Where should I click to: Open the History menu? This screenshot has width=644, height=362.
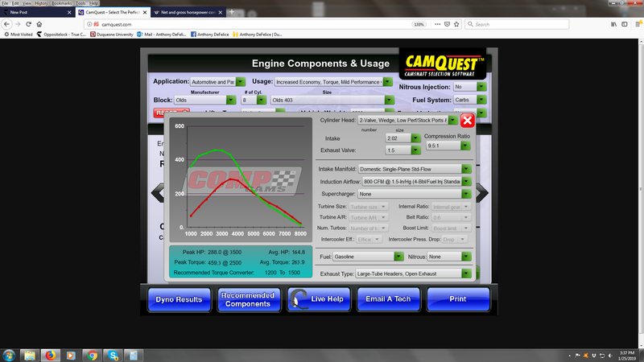click(41, 3)
